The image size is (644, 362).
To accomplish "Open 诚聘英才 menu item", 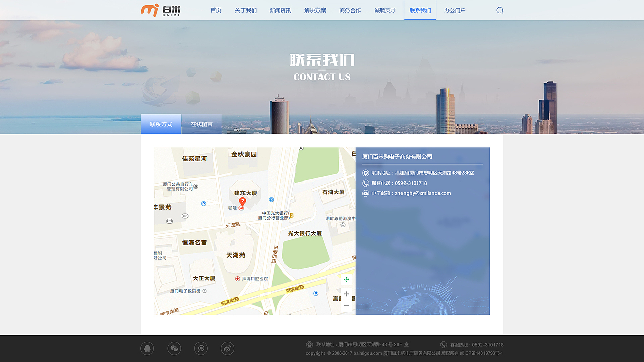I will tap(385, 10).
